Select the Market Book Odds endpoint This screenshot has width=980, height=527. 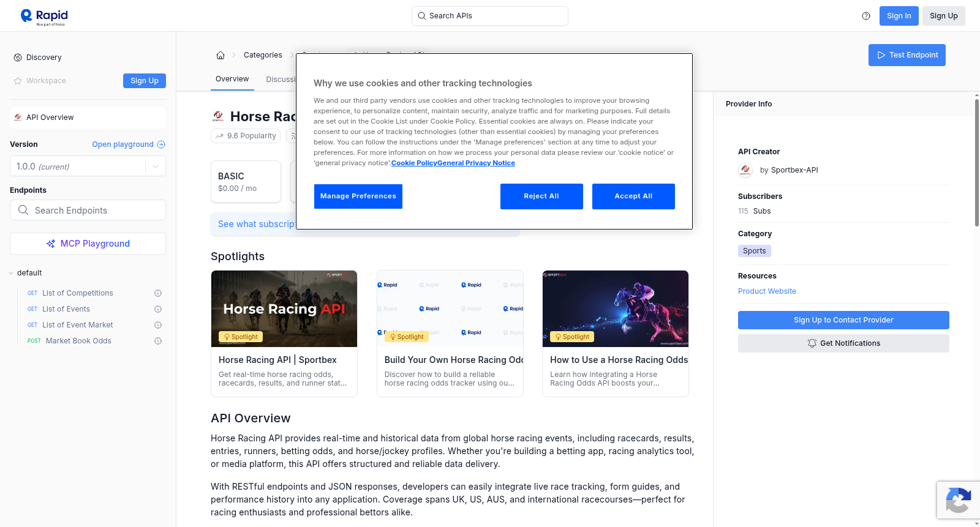click(78, 341)
